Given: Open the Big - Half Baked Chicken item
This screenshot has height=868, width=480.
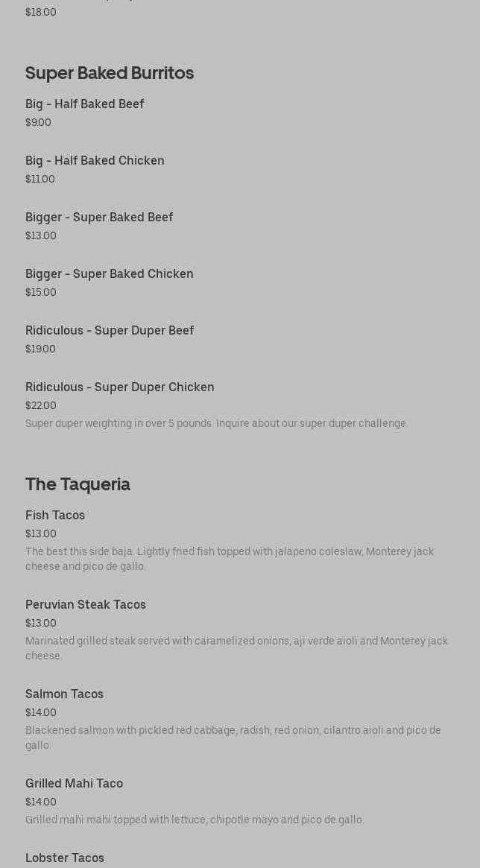Looking at the screenshot, I should tap(95, 161).
